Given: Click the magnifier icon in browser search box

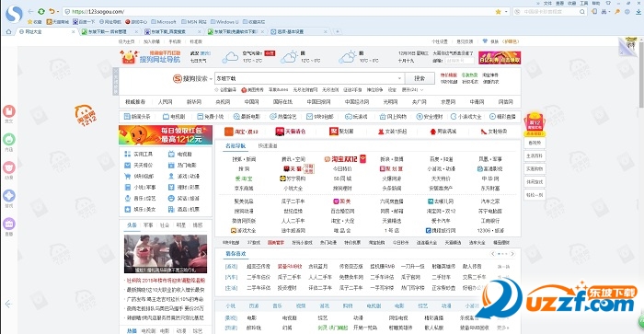Looking at the screenshot, I should coord(582,12).
